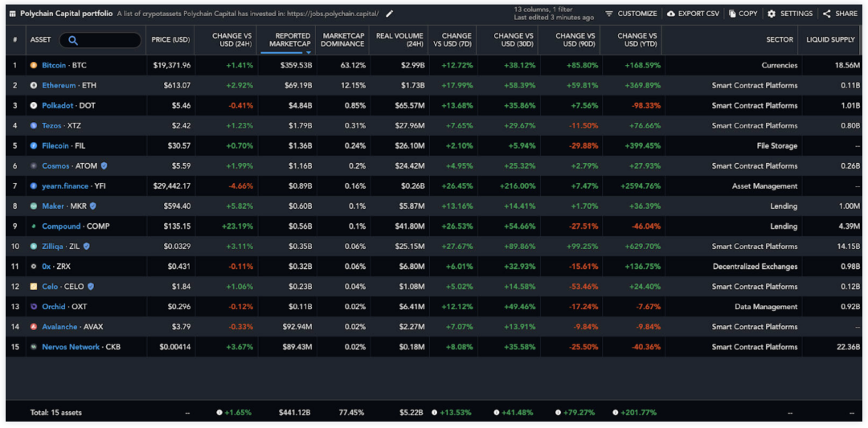This screenshot has height=428, width=868.
Task: Click the yearn.finance logo icon
Action: click(x=34, y=185)
